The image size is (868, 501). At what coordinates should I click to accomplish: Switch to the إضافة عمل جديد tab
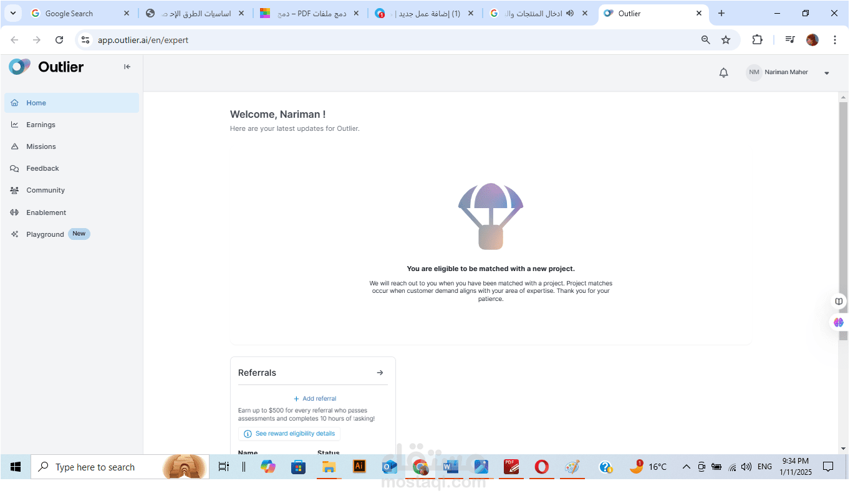click(425, 13)
